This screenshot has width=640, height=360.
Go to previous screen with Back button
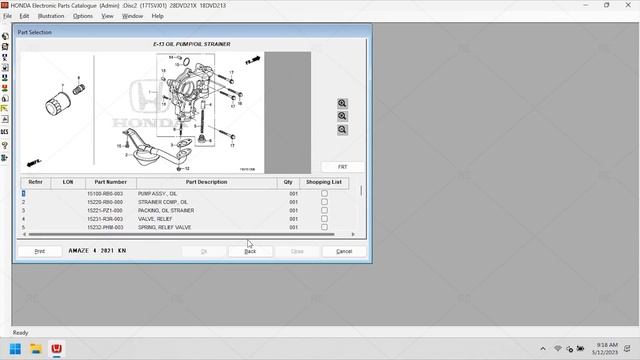[250, 251]
